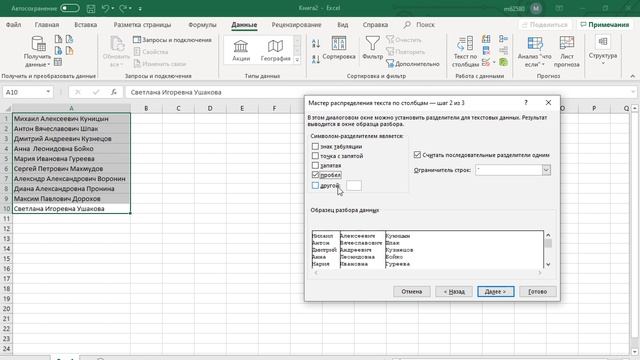Screen dimensions: 640x360
Task: Click the select all corner triangle
Action: (x=7, y=109)
